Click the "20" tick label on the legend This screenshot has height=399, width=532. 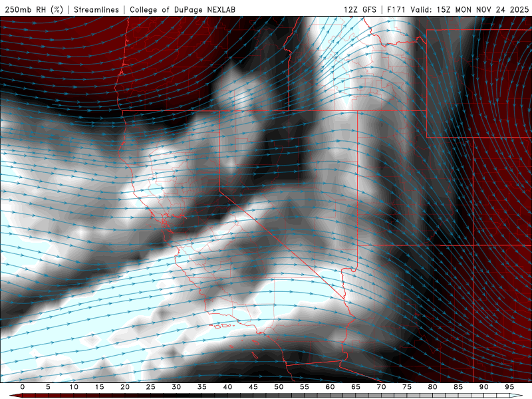125,387
